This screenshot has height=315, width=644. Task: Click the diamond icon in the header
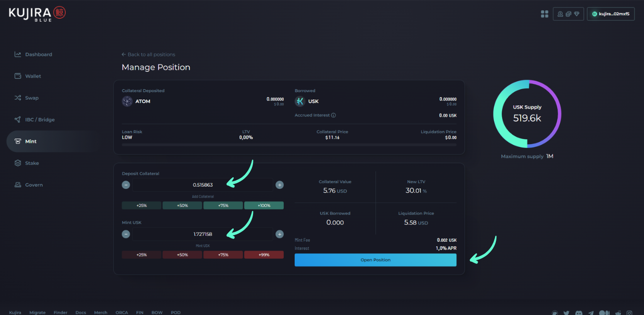click(577, 14)
